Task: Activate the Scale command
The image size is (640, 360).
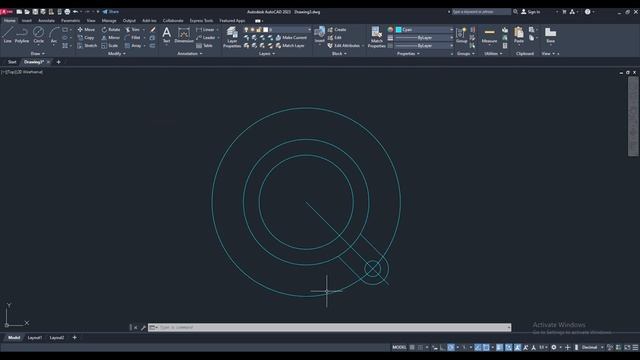Action: (x=110, y=46)
